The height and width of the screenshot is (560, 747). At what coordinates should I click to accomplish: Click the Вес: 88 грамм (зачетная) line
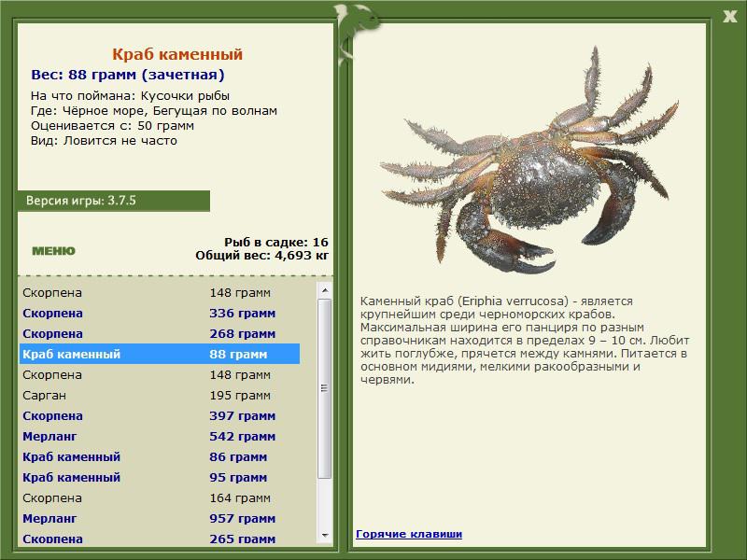pos(128,75)
